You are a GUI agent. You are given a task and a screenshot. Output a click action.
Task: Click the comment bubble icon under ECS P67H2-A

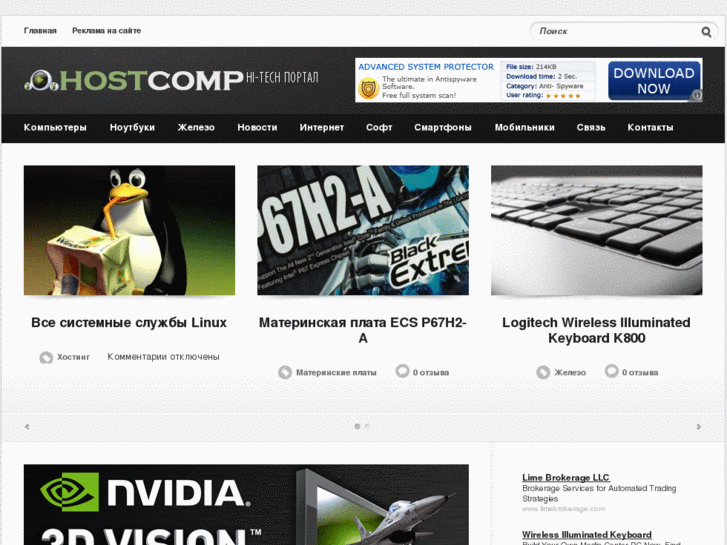click(402, 371)
